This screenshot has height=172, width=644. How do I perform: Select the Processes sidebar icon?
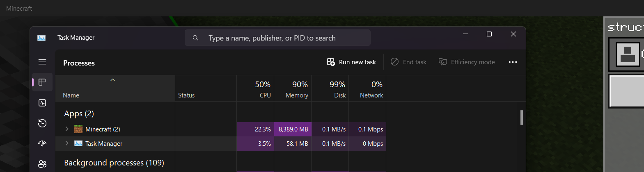[42, 82]
